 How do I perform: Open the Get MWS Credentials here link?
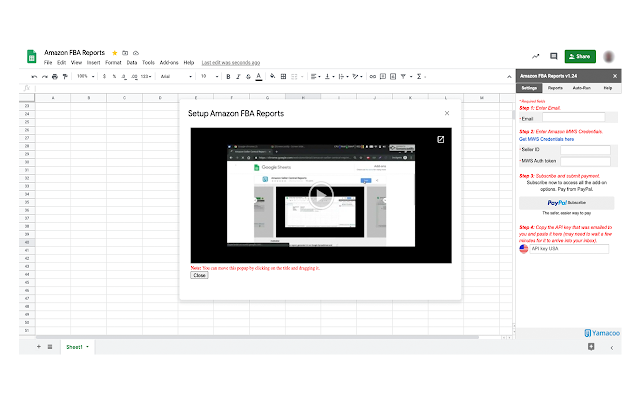546,139
